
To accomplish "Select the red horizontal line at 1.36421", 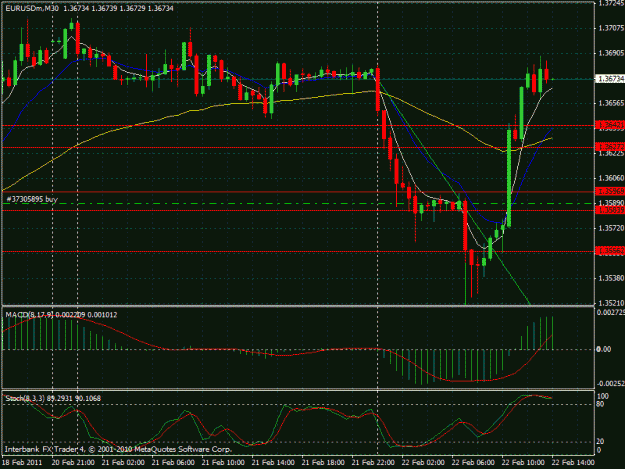I will [298, 126].
